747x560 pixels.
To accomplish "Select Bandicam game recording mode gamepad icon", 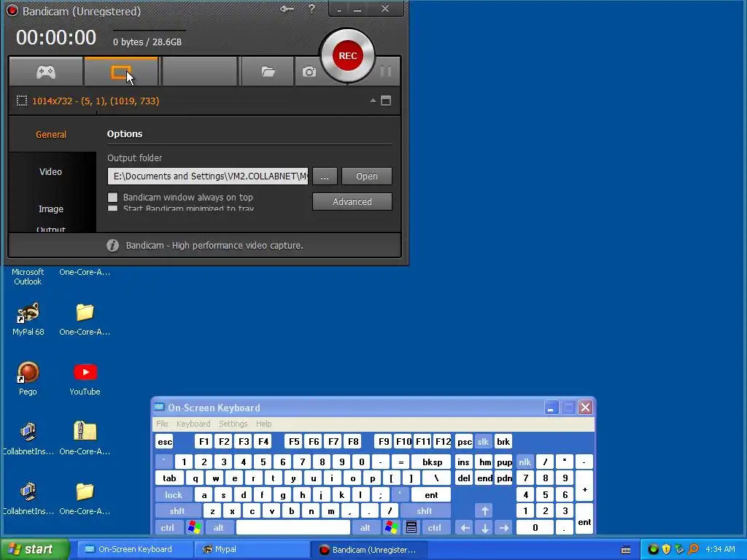I will click(46, 72).
